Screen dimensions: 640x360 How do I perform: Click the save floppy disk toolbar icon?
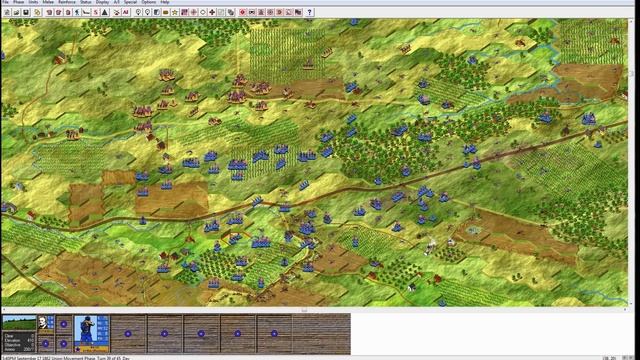[26, 12]
